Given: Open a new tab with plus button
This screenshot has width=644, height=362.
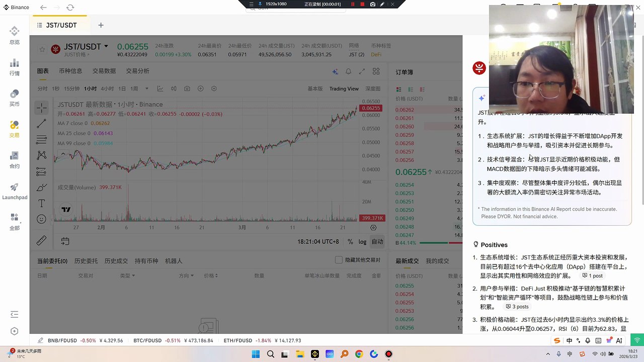Looking at the screenshot, I should tap(101, 25).
